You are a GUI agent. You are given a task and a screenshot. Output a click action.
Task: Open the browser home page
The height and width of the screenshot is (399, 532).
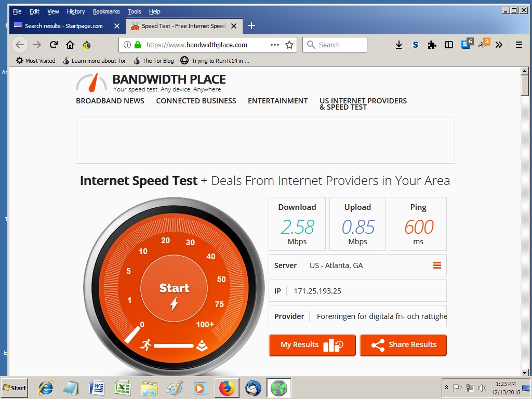click(x=70, y=45)
